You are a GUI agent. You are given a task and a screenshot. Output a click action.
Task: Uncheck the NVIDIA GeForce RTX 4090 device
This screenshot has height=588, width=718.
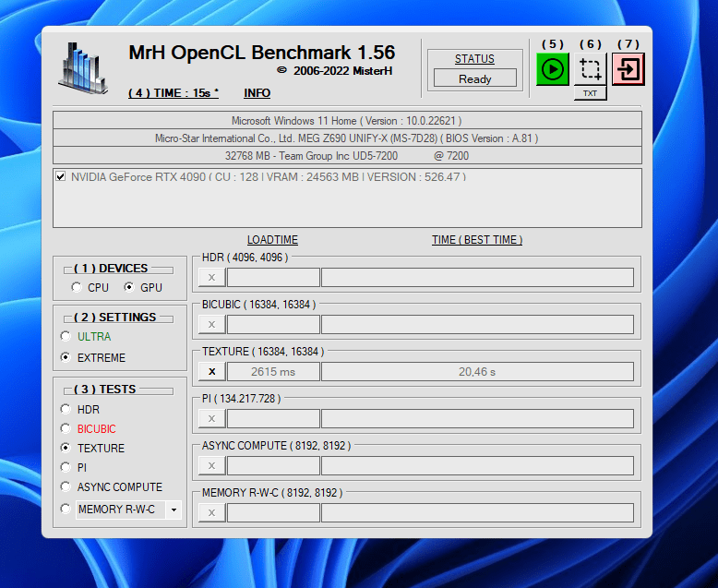(x=60, y=176)
